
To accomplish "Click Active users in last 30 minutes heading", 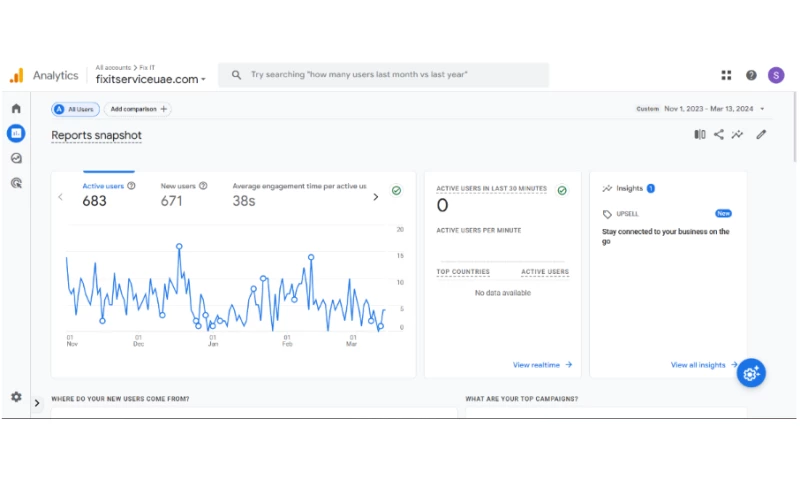I will click(491, 189).
